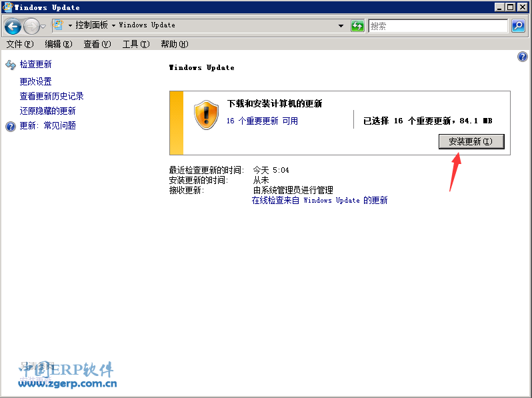The width and height of the screenshot is (532, 398).
Task: Expand the arrow after 控制面板 breadcrumb
Action: pos(113,25)
